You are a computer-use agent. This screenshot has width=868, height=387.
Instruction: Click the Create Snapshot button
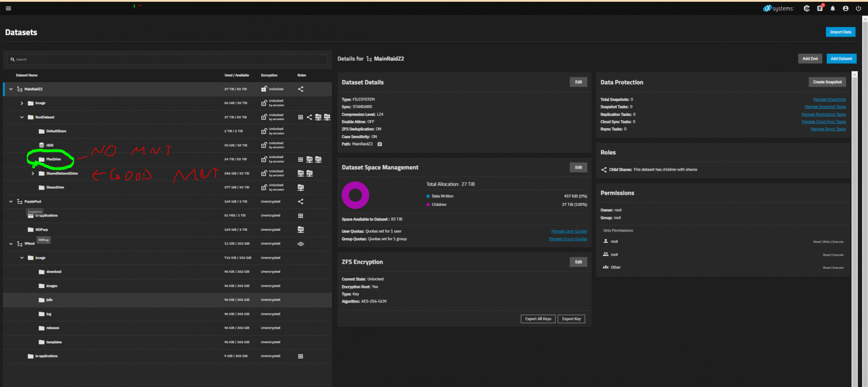coord(827,82)
